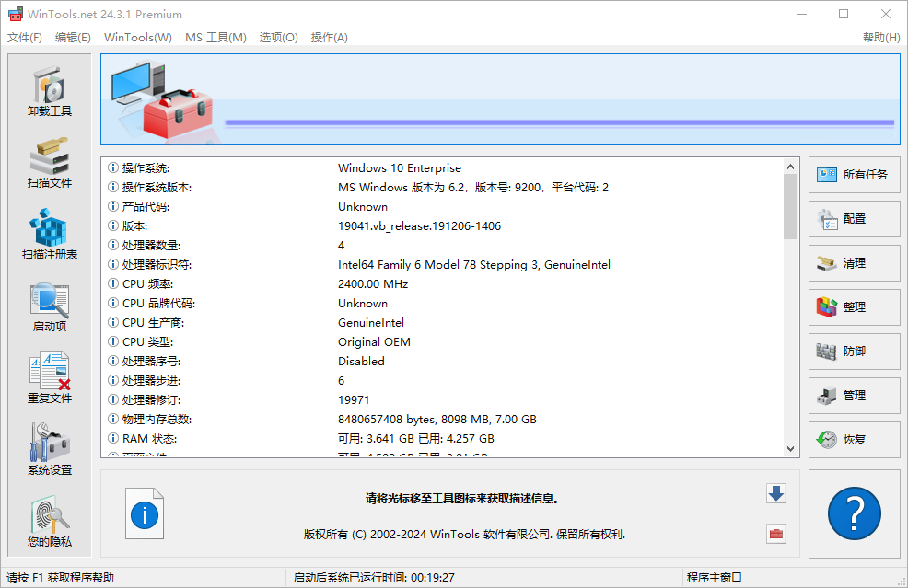Click the 防御 button
This screenshot has width=908, height=588.
855,352
